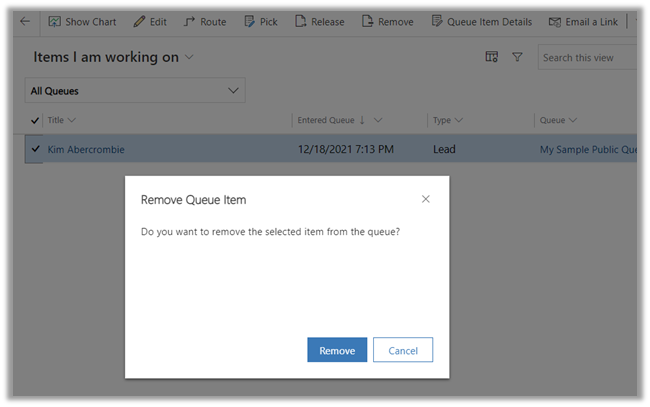
Task: Click the Release command
Action: click(x=320, y=21)
